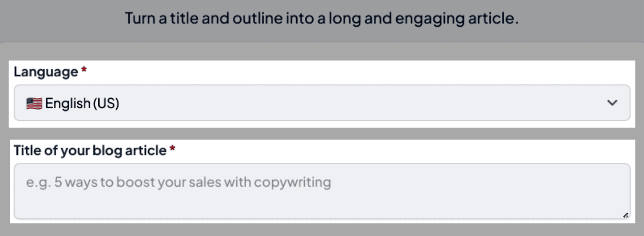This screenshot has height=236, width=644.
Task: Click the textarea resize handle icon
Action: click(x=625, y=215)
